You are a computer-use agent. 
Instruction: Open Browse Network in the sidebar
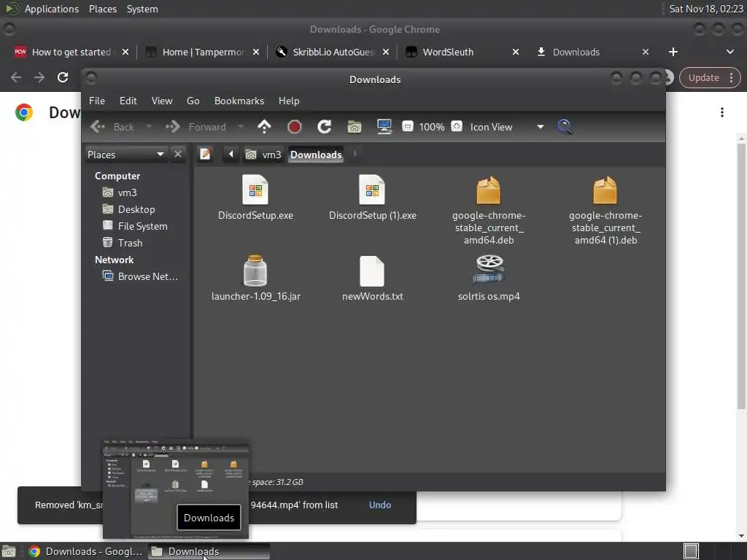click(140, 276)
